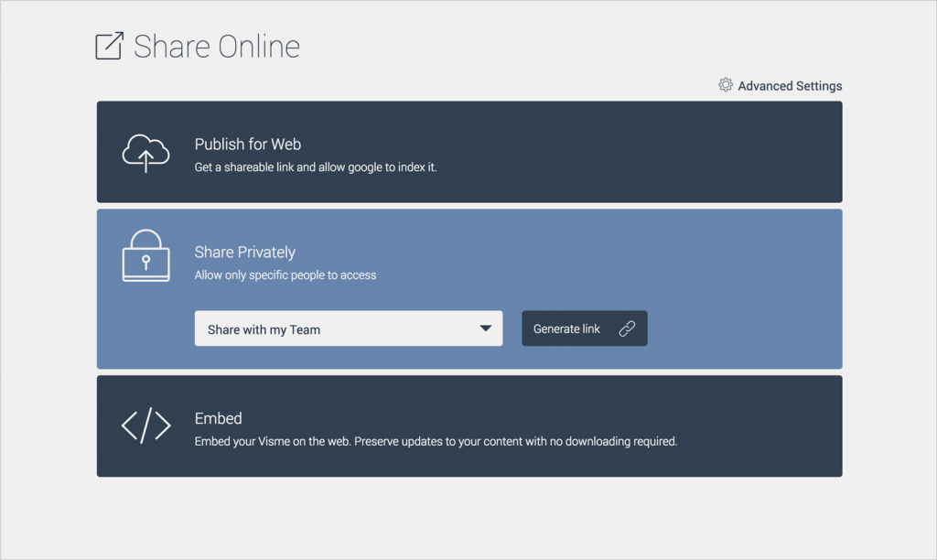Select the Embed heading
The width and height of the screenshot is (937, 560).
tap(219, 419)
